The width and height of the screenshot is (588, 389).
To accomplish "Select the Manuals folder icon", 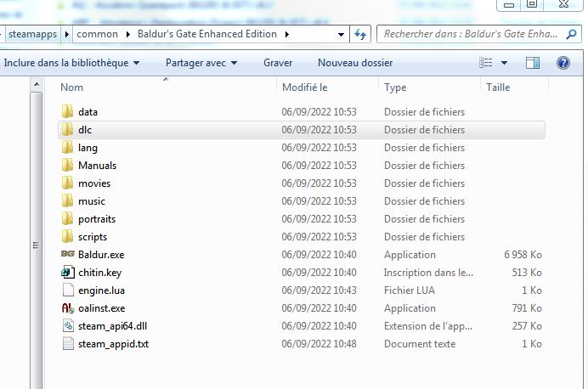I will (x=67, y=166).
